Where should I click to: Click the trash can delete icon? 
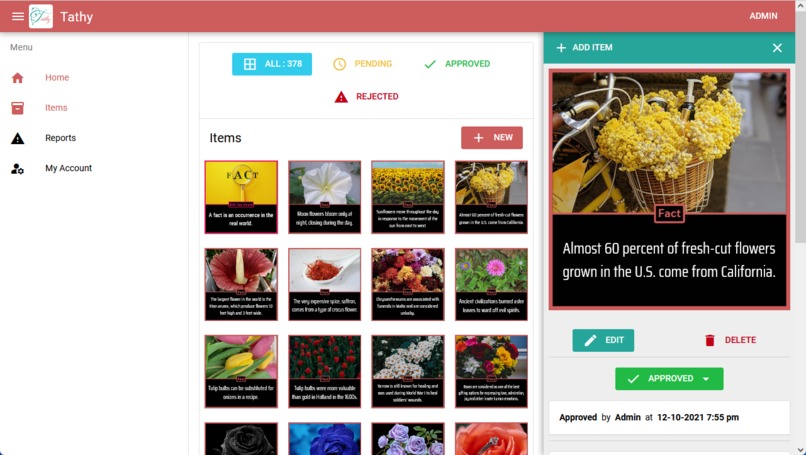(710, 340)
